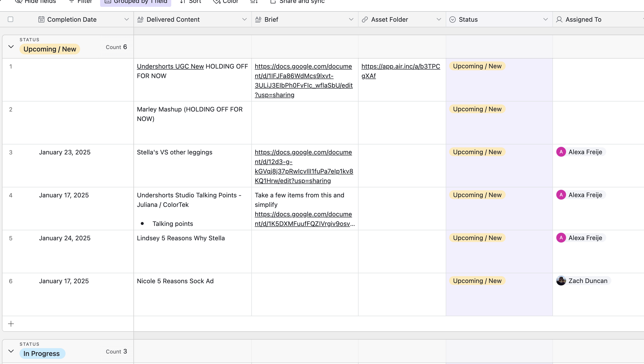The image size is (644, 364).
Task: Add a new row with the plus button
Action: (x=11, y=324)
